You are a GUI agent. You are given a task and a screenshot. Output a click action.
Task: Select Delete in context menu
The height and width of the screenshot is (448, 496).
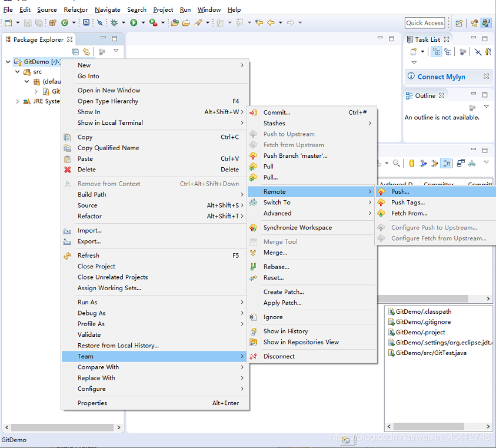tap(155, 170)
